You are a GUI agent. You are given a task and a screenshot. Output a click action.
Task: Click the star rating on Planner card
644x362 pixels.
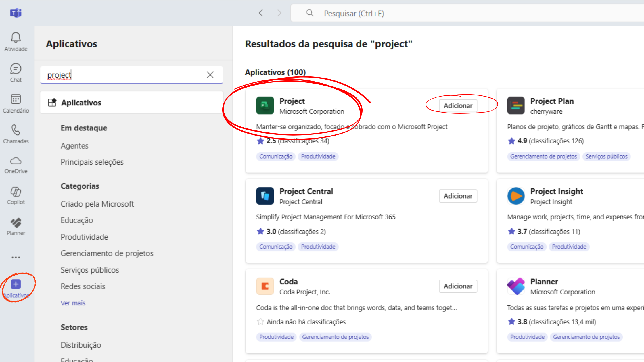(511, 321)
